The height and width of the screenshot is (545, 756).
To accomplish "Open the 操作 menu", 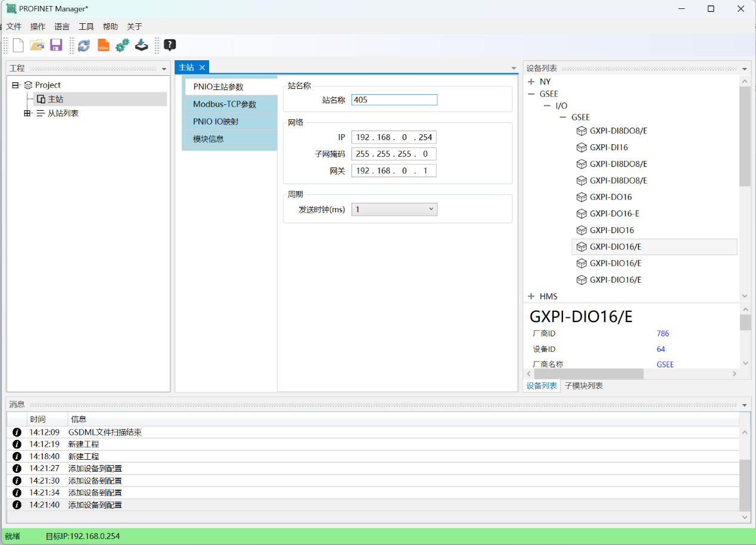I will [x=38, y=27].
